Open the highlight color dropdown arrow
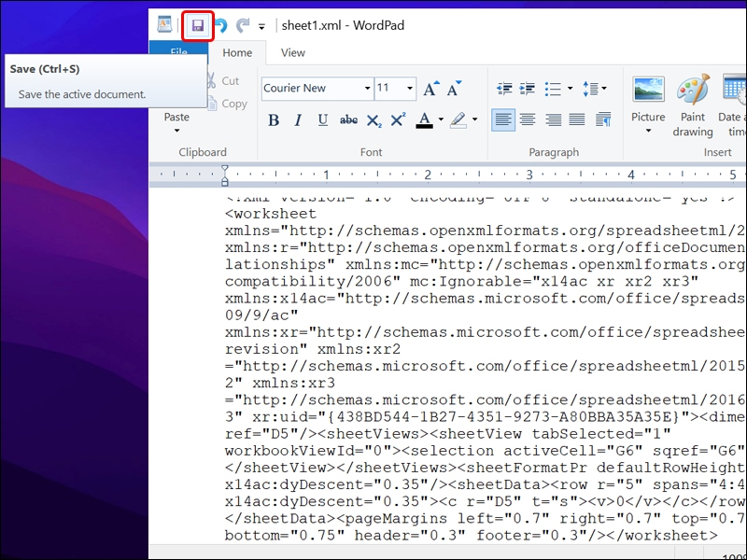 tap(475, 119)
